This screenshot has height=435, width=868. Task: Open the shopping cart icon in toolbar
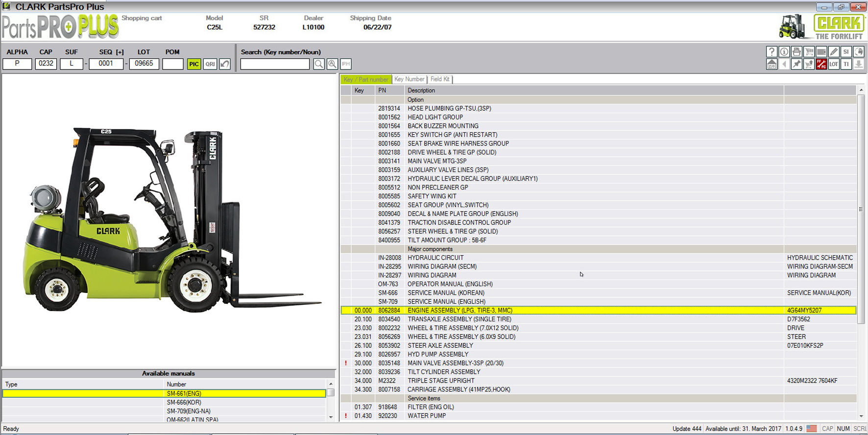click(x=809, y=51)
